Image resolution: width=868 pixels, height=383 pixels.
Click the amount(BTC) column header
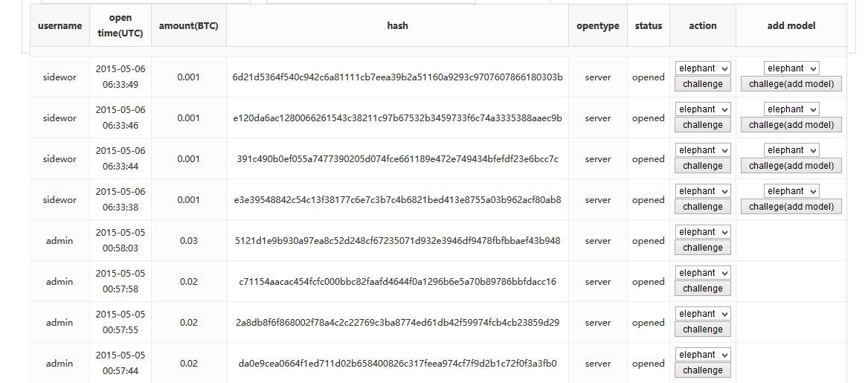tap(189, 25)
